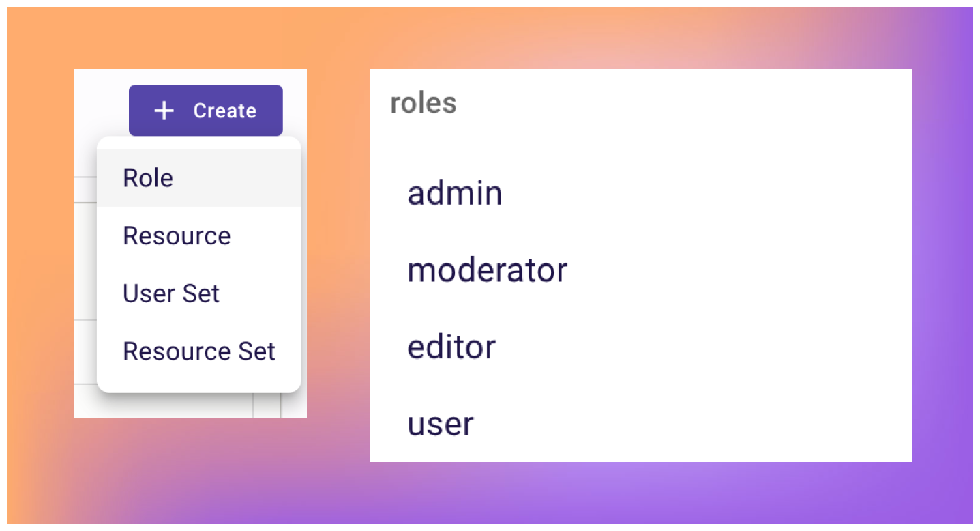Click the editor label text
This screenshot has width=980, height=531.
click(451, 347)
